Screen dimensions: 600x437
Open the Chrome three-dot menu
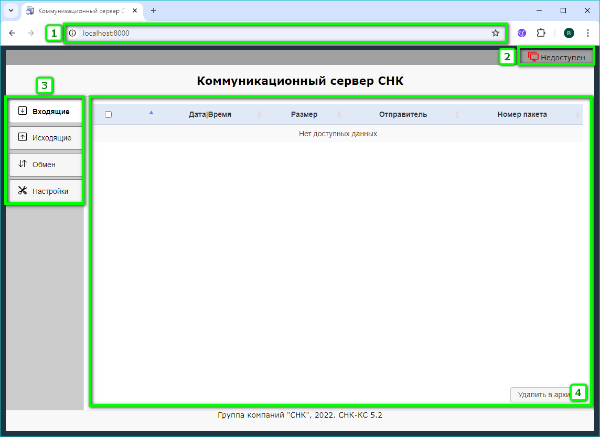(587, 33)
